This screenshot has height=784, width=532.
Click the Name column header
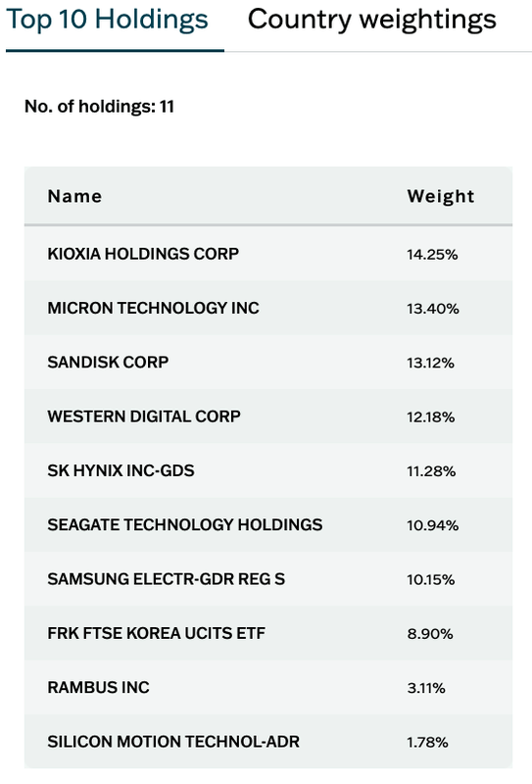(74, 197)
